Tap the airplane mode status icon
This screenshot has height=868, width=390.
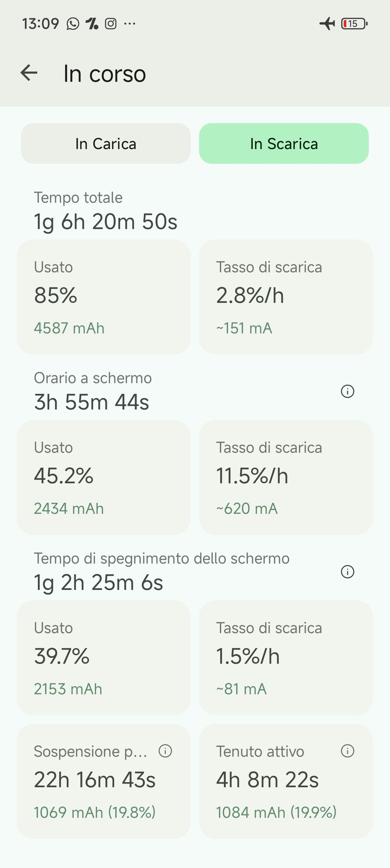pyautogui.click(x=327, y=24)
